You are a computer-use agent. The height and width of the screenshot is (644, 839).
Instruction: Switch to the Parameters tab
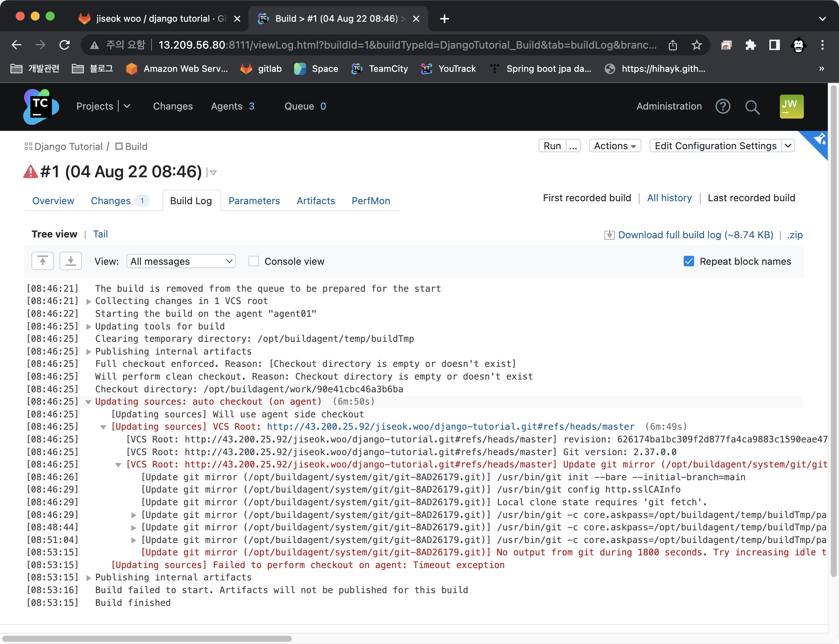click(x=254, y=201)
